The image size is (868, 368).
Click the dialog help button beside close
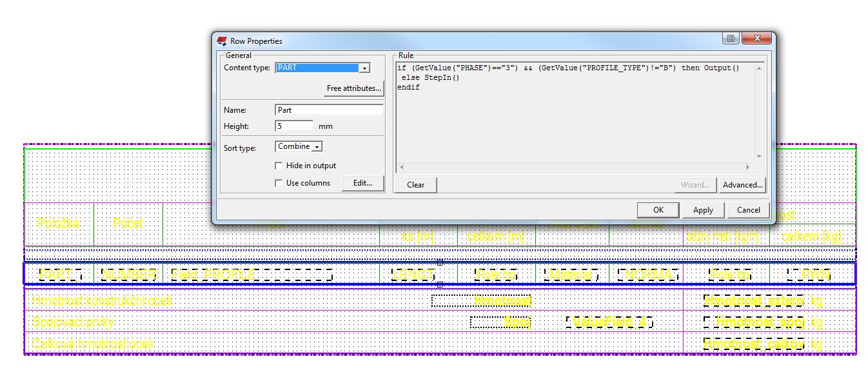pos(731,39)
